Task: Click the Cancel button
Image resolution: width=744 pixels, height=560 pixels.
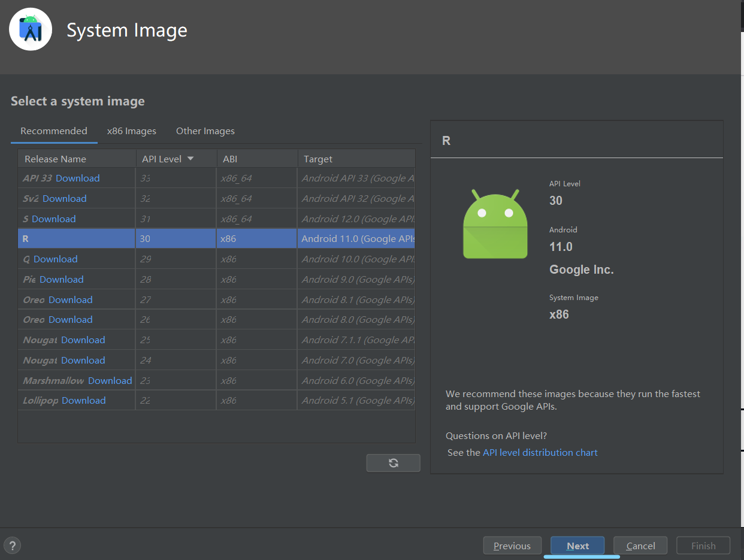Action: tap(640, 546)
